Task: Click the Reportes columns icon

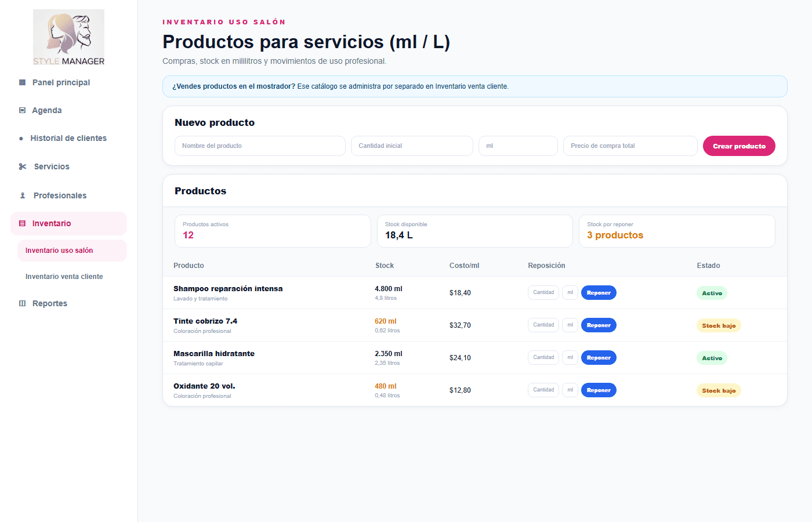Action: [23, 303]
